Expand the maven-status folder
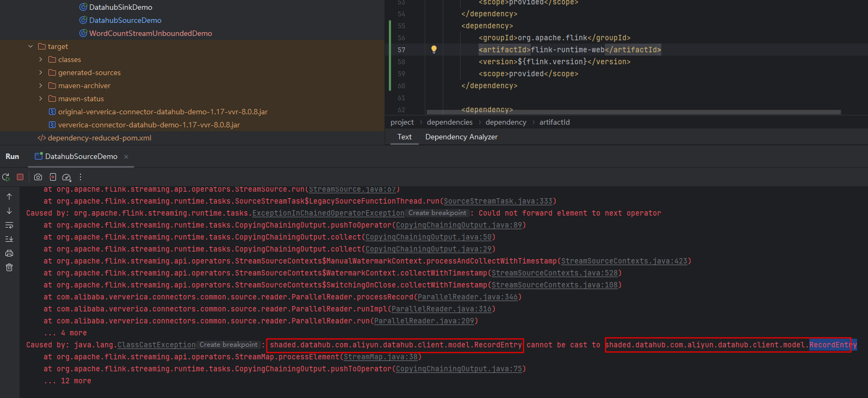This screenshot has height=398, width=868. [x=41, y=99]
